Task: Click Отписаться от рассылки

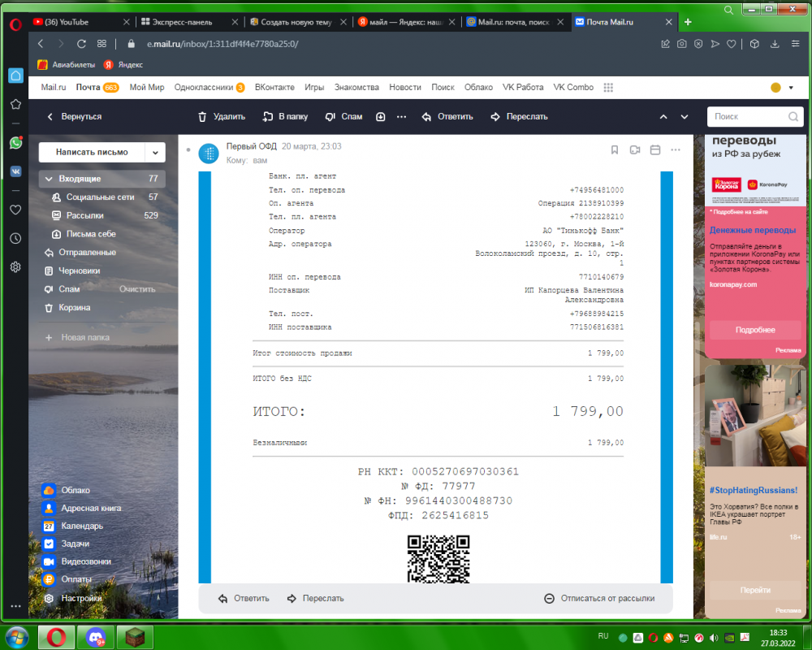Action: (600, 598)
